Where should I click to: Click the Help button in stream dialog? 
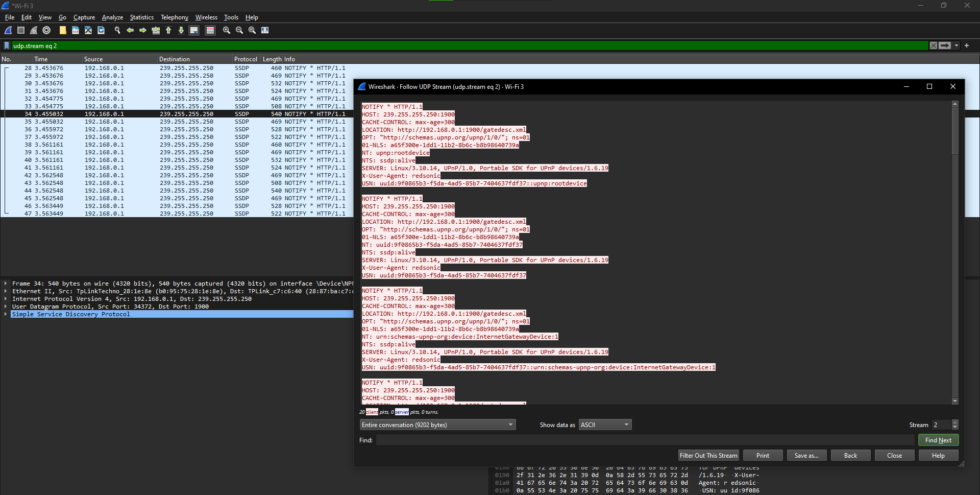(x=938, y=456)
